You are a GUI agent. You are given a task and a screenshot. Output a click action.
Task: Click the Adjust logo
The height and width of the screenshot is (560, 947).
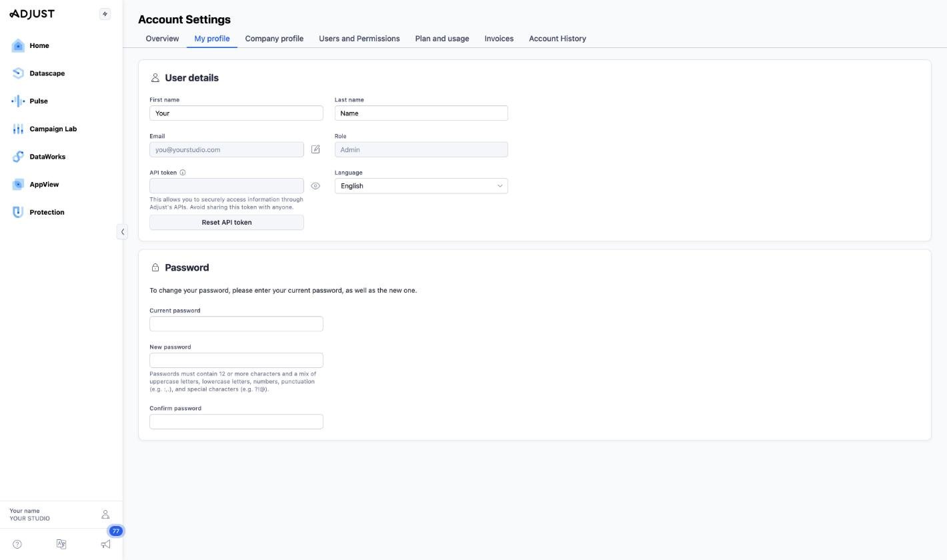click(x=32, y=14)
